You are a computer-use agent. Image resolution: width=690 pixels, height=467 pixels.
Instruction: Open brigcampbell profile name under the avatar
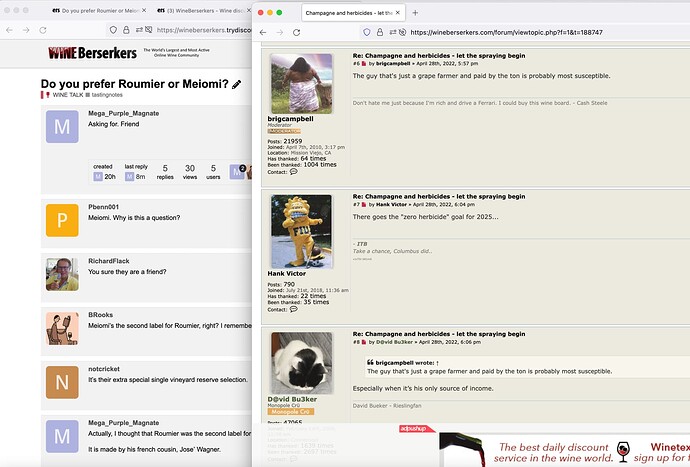[x=290, y=119]
